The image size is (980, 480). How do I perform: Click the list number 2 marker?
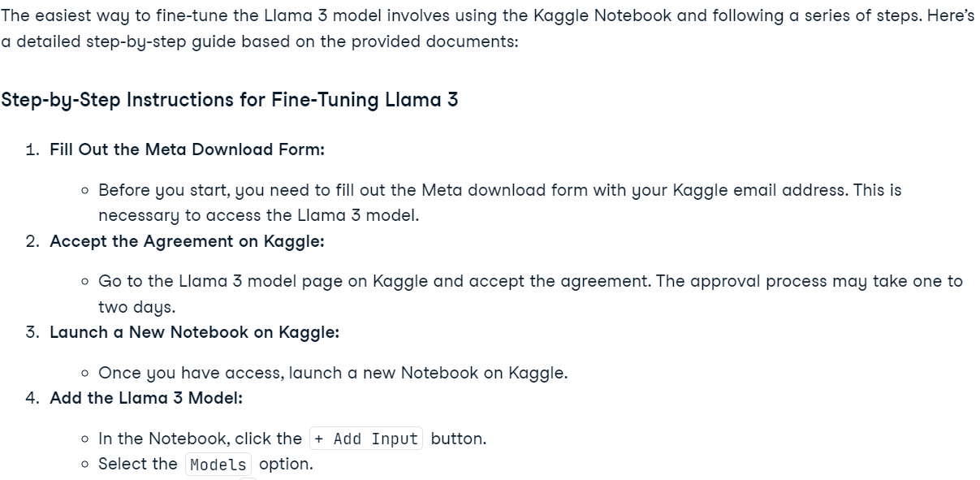pos(32,241)
